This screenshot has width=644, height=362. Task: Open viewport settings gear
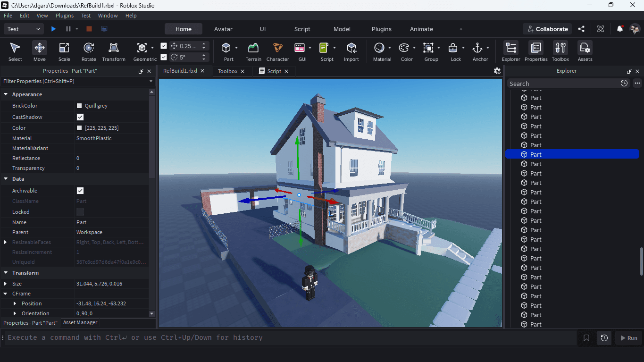point(497,71)
